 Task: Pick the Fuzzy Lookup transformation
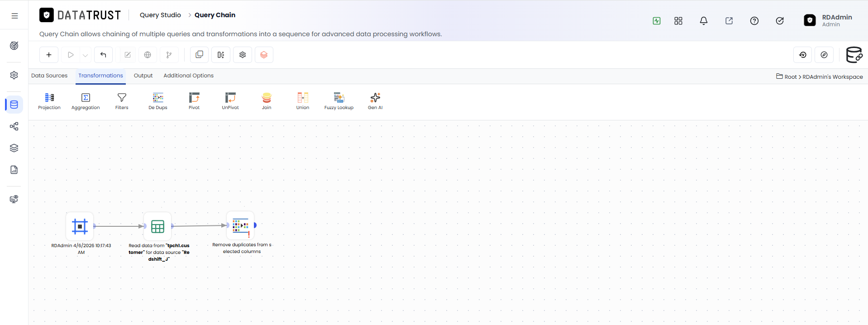click(x=339, y=101)
